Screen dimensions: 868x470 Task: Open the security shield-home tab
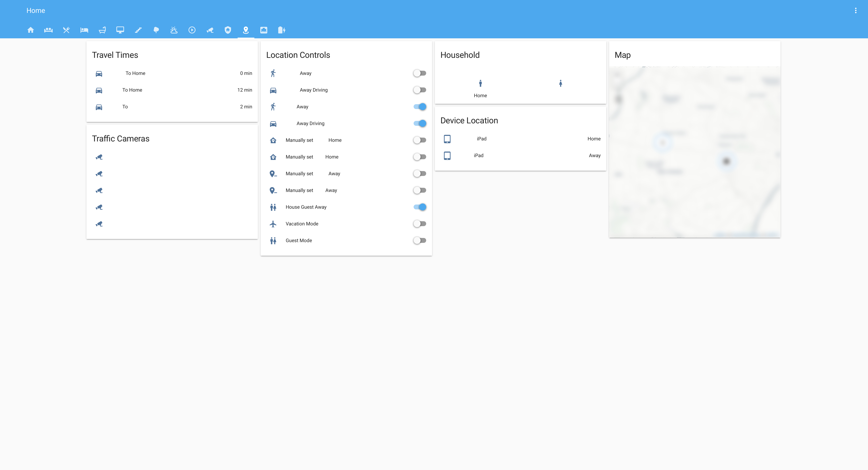click(x=228, y=30)
